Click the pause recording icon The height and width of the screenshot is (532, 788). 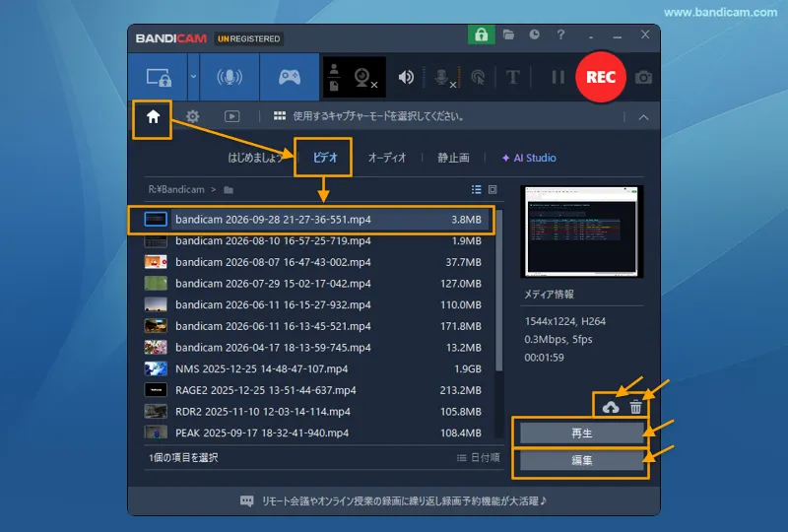click(558, 77)
